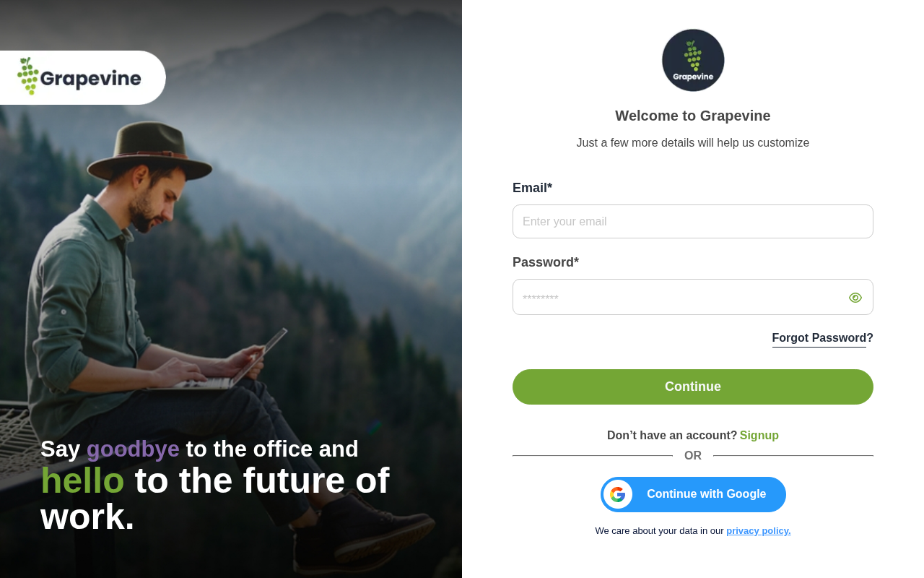924x578 pixels.
Task: Click the purple goodbye word
Action: [133, 449]
